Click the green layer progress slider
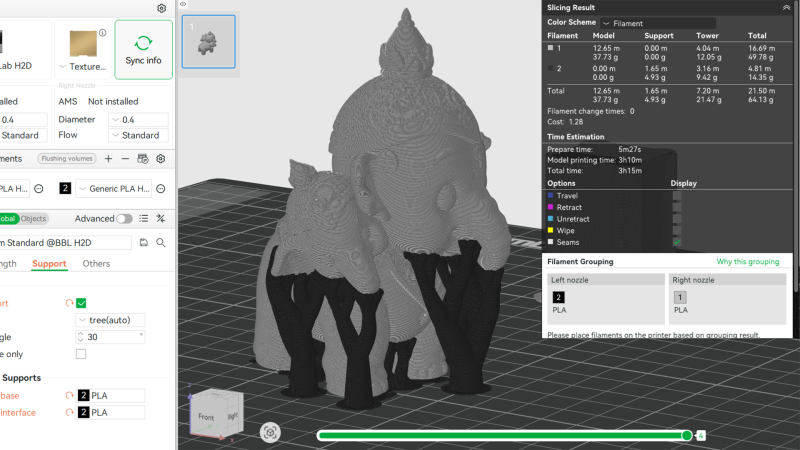 click(x=500, y=435)
